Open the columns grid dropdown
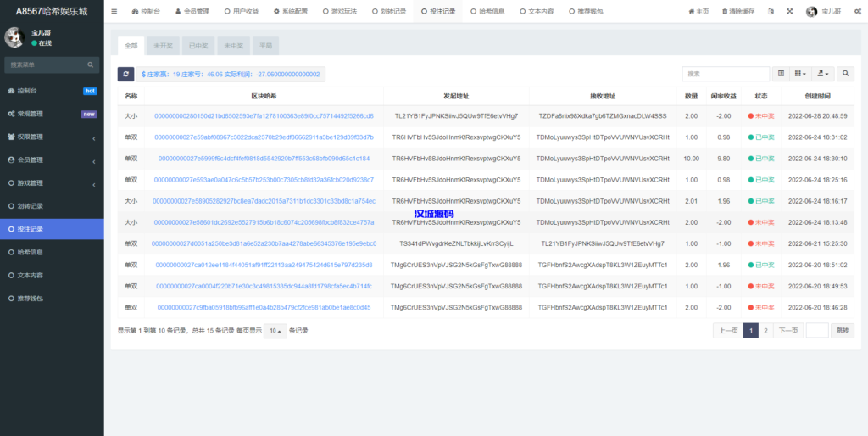 coord(800,73)
